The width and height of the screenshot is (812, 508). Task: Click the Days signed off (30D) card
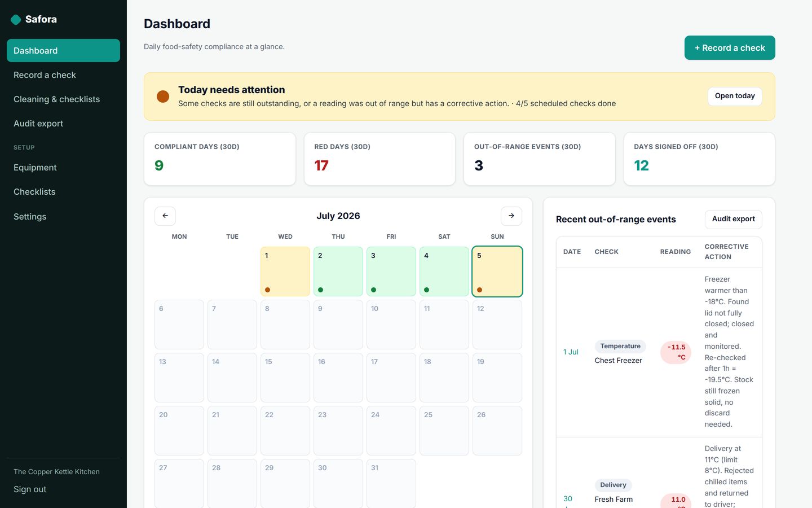[699, 159]
